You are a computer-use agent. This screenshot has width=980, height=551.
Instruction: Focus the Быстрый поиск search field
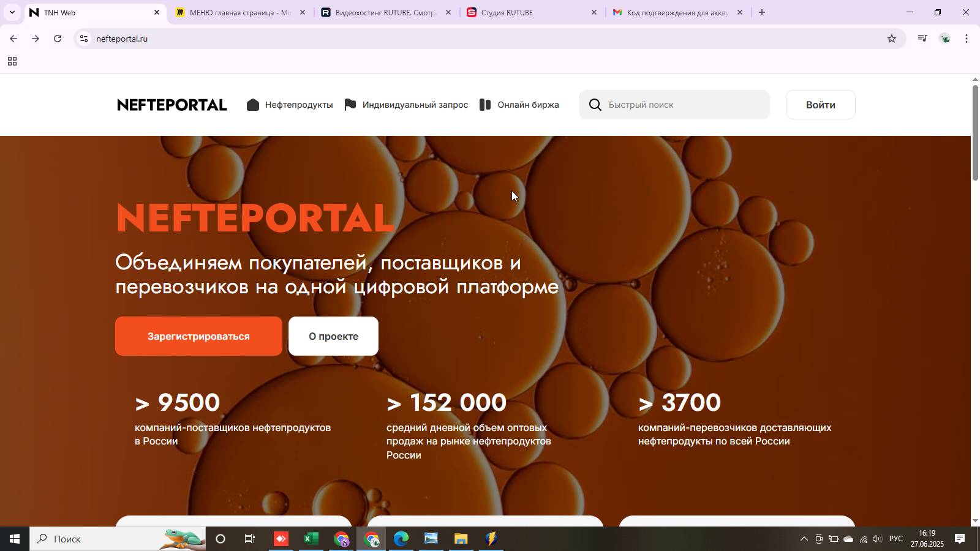(x=674, y=105)
